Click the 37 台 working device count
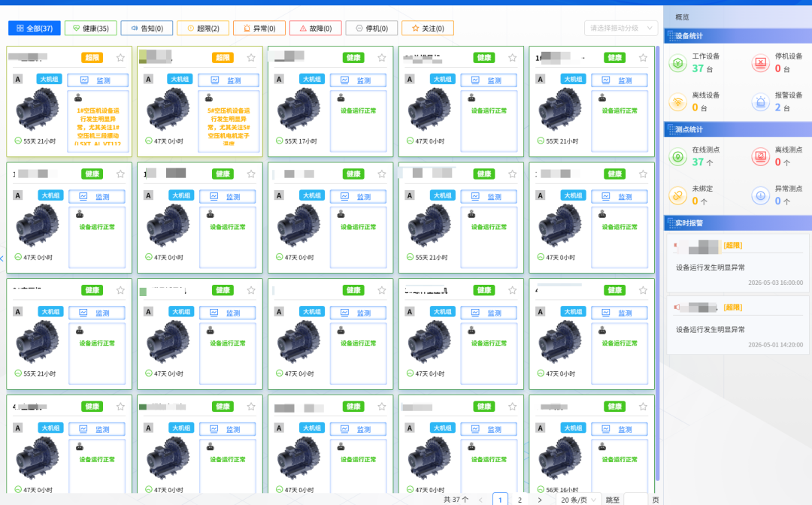 [x=702, y=68]
